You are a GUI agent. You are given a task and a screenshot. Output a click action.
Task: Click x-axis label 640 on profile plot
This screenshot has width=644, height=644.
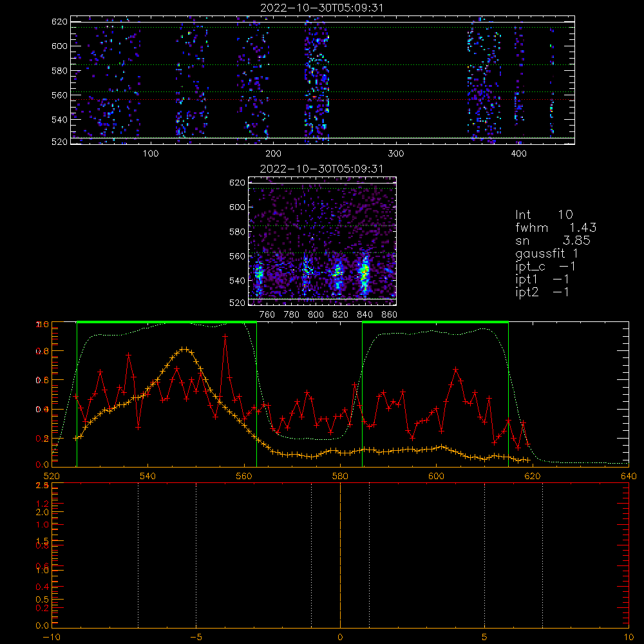629,476
